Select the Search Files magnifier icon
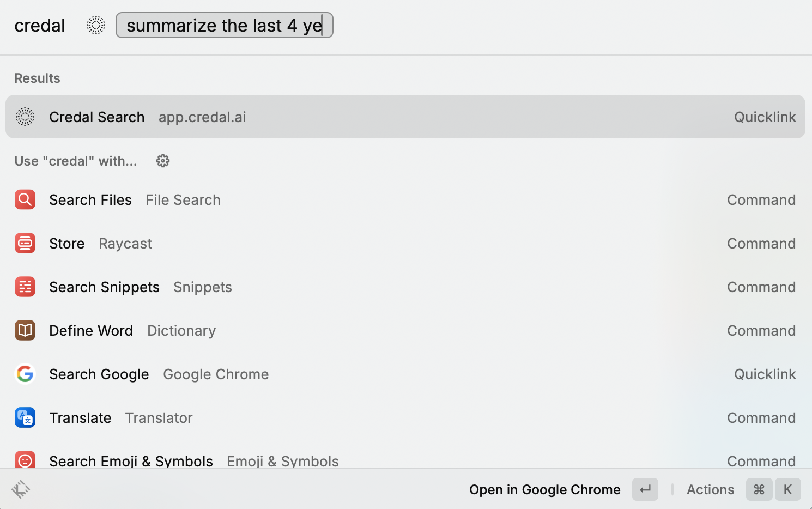The width and height of the screenshot is (812, 509). pos(25,199)
